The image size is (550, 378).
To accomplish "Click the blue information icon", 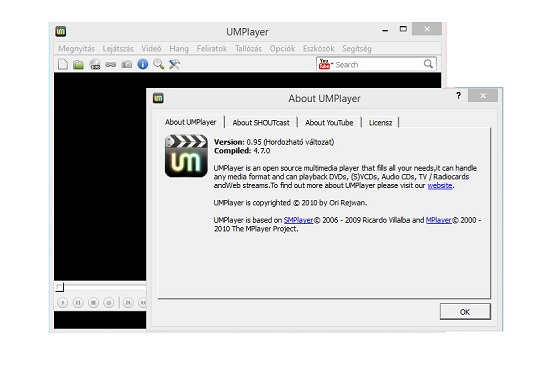I will click(143, 64).
